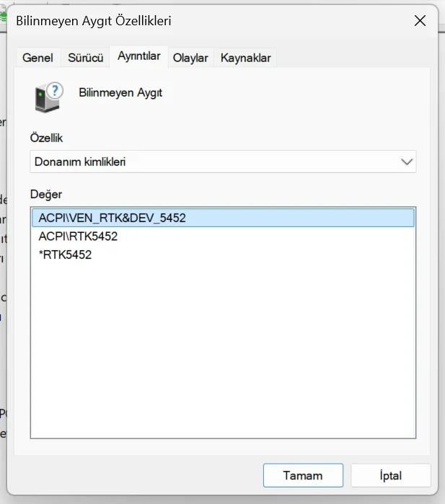Select the *RTK5452 list entry
Screen dimensions: 445x504
coord(65,255)
